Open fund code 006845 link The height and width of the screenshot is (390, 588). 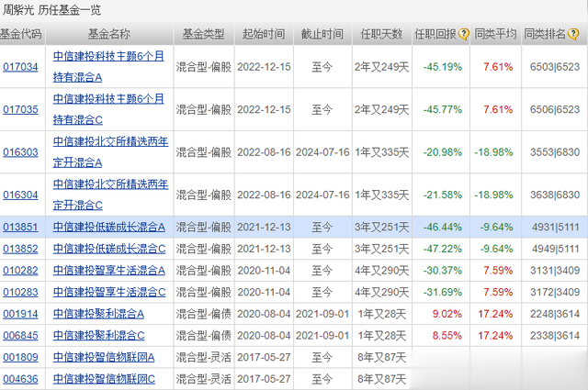(x=20, y=336)
